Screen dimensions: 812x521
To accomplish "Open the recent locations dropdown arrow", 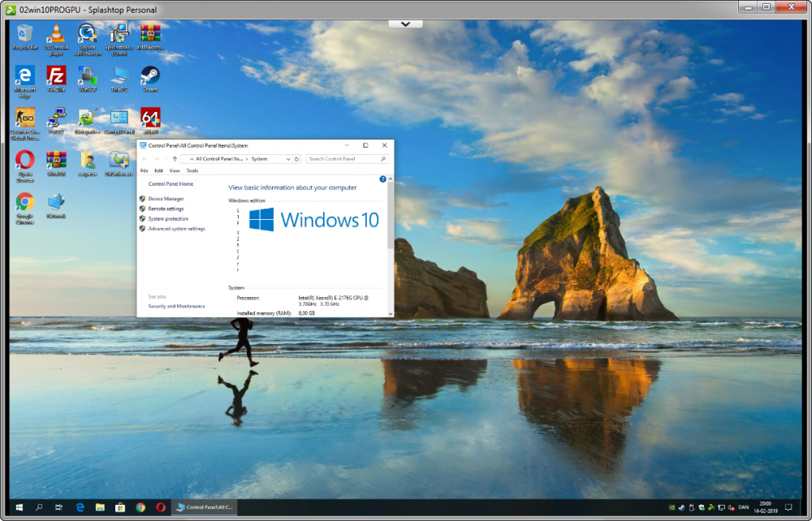I will click(166, 159).
